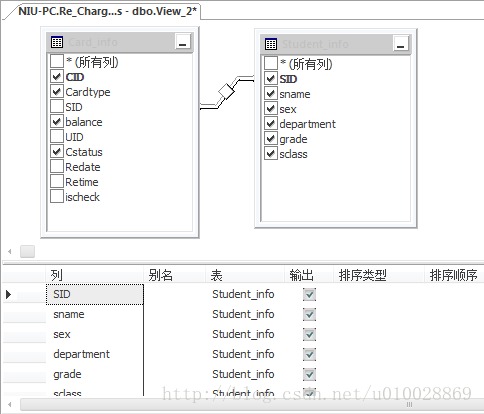Uncheck sclass in Student_info table
Viewport: 484px width, 414px height.
point(271,154)
